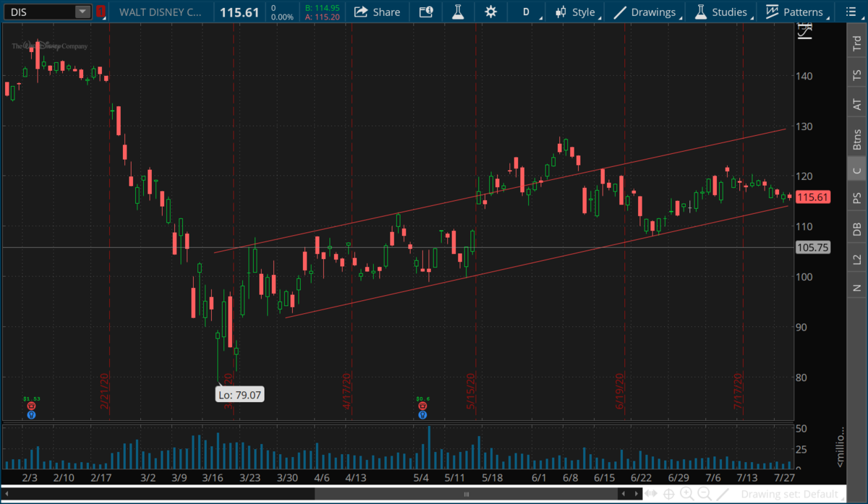
Task: Click the bid price B: 114.95
Action: 322,7
